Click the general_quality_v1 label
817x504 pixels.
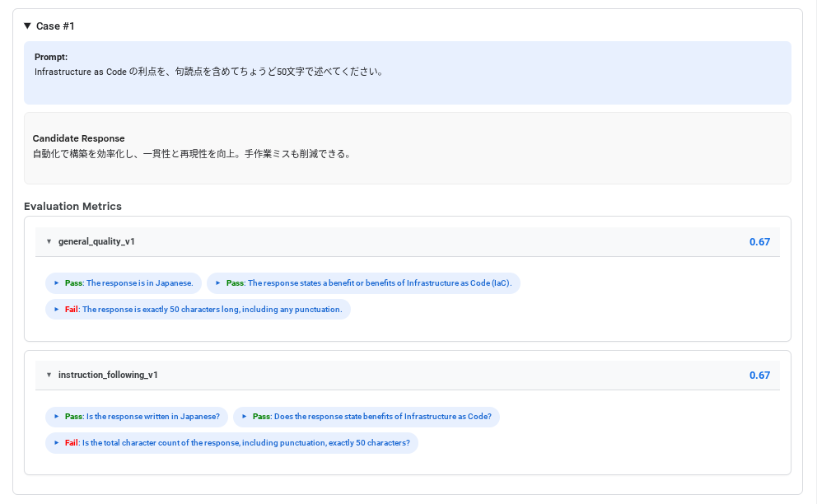[x=96, y=241]
